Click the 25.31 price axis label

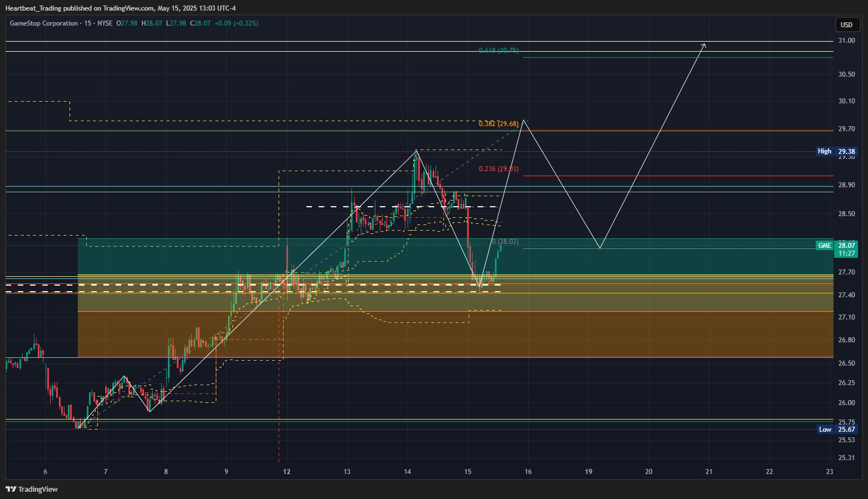846,458
